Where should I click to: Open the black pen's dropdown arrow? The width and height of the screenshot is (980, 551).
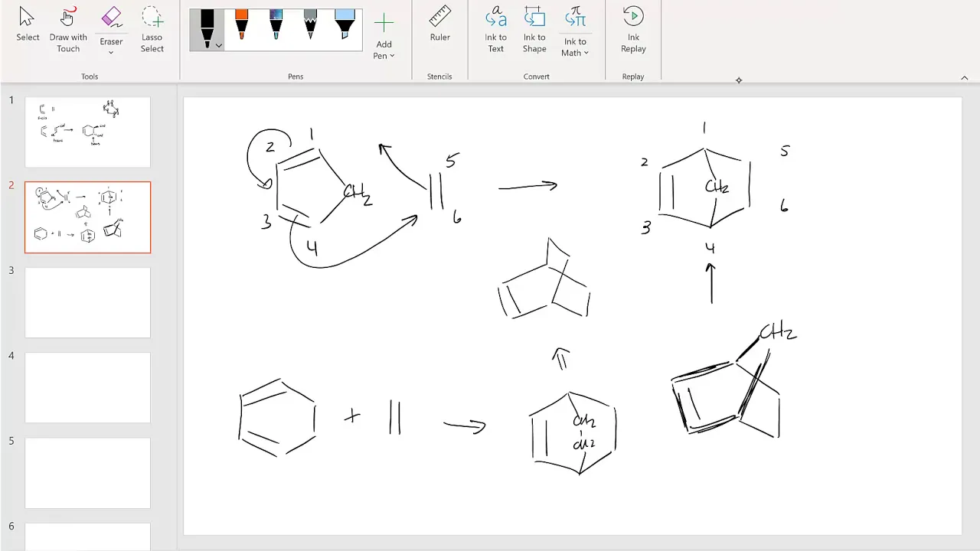(x=219, y=46)
